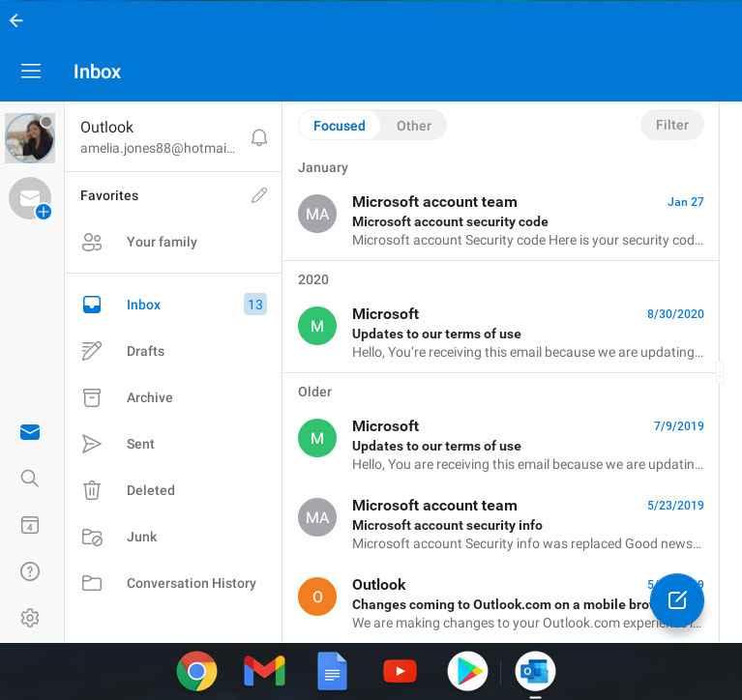The image size is (742, 700).
Task: Open the settings gear icon
Action: click(30, 618)
